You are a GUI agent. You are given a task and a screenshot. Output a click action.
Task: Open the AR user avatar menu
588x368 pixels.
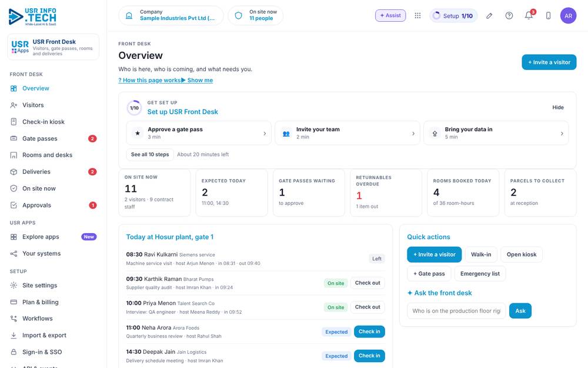coord(568,16)
